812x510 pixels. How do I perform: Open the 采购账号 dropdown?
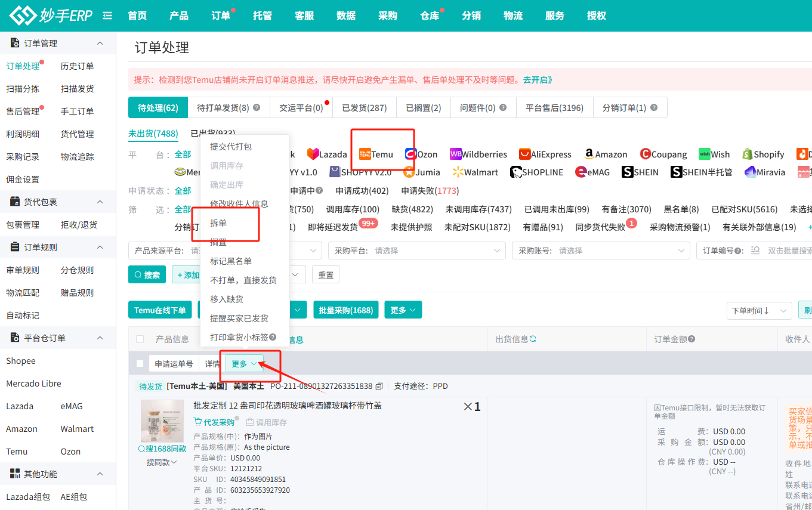(601, 251)
